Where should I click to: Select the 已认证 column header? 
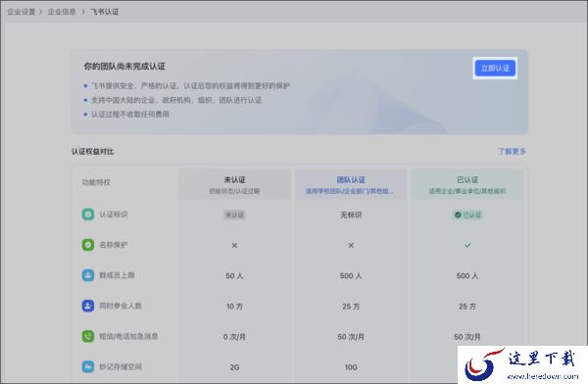tap(467, 184)
